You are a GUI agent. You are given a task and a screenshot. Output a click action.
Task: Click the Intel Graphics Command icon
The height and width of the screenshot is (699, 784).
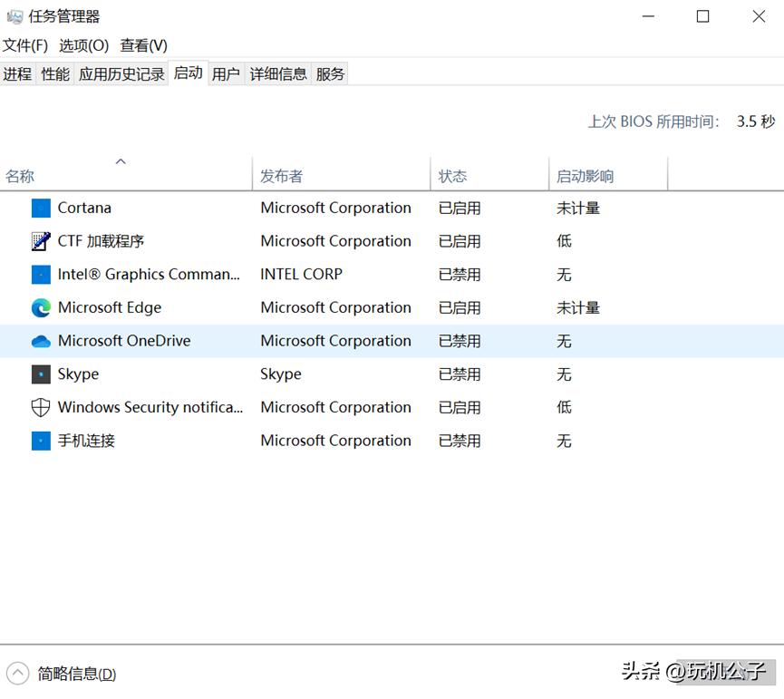(x=41, y=274)
